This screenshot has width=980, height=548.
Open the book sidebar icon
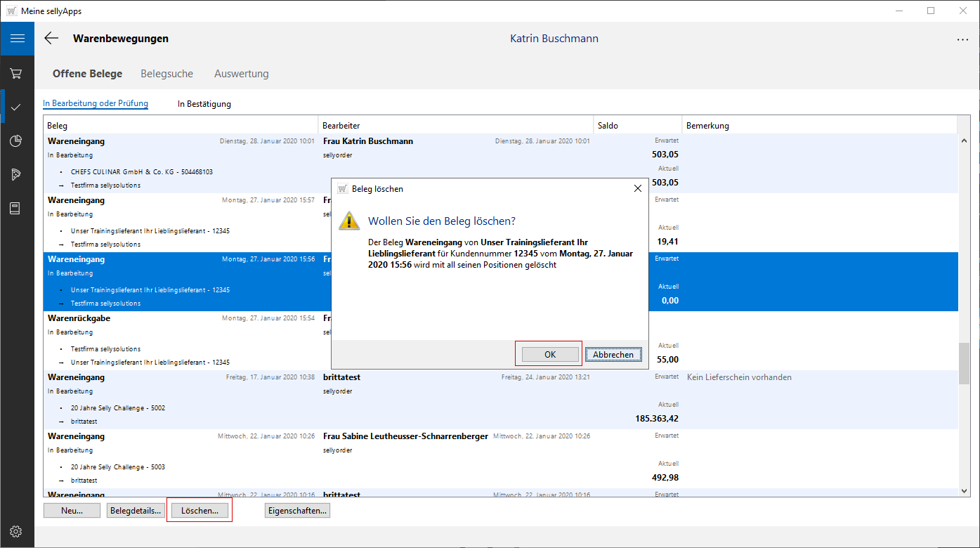click(16, 208)
